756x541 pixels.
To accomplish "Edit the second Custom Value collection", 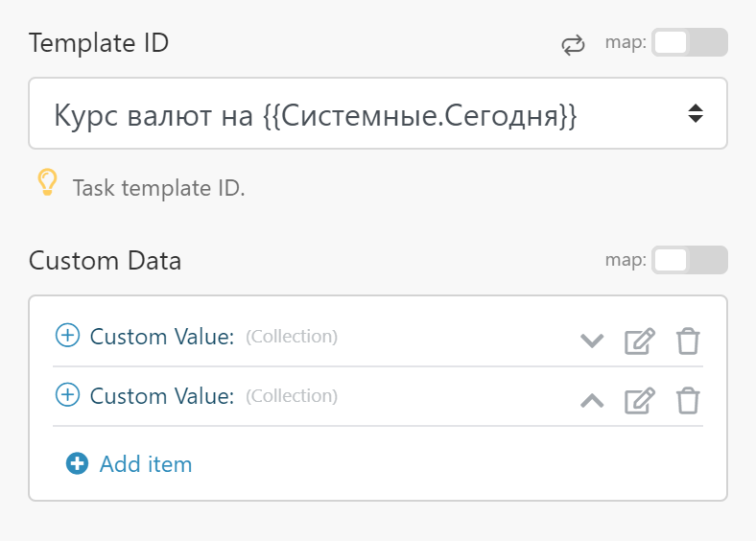I will tap(640, 400).
